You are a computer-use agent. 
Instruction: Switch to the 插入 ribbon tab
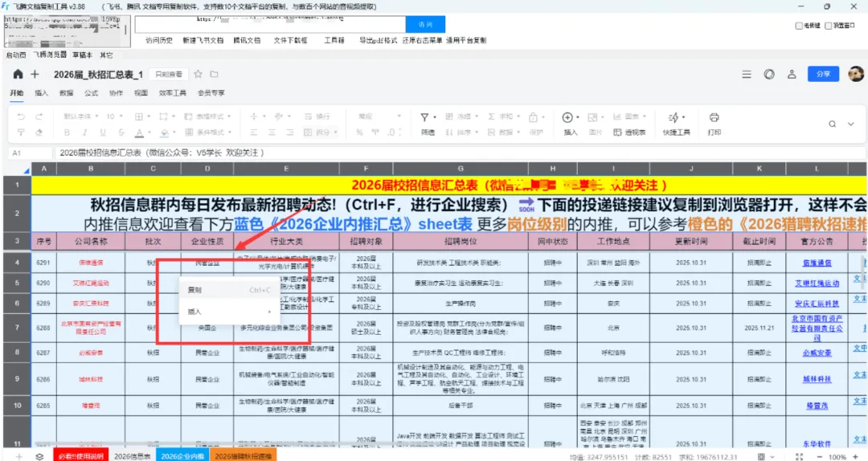coord(42,93)
